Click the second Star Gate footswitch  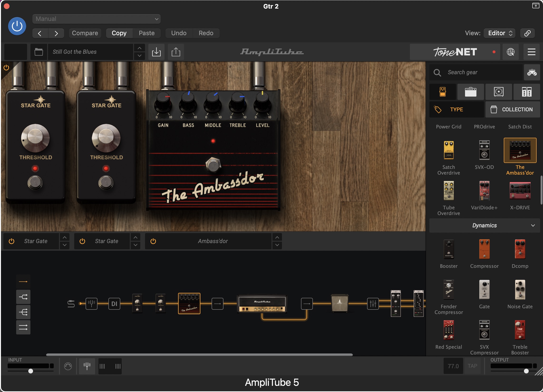[106, 183]
